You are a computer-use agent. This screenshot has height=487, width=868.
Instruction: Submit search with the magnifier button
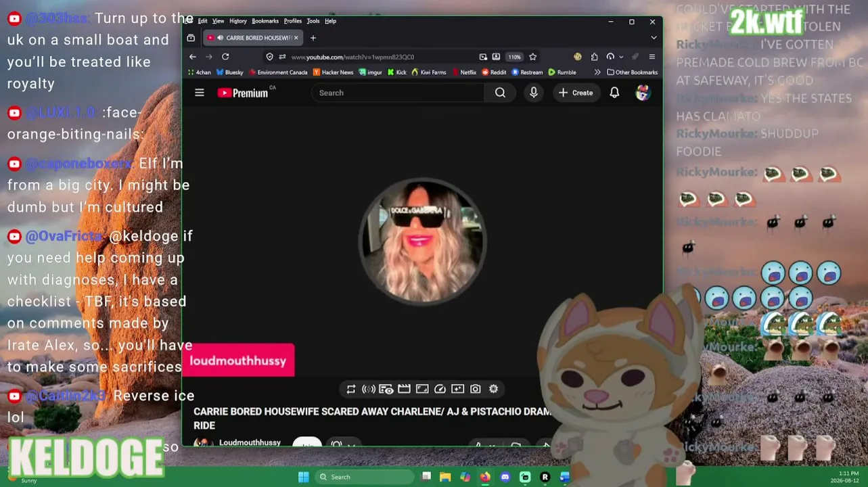coord(500,93)
